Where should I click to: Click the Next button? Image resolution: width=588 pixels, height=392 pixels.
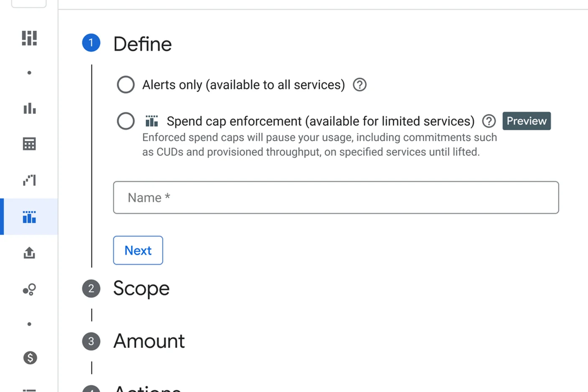pos(138,250)
